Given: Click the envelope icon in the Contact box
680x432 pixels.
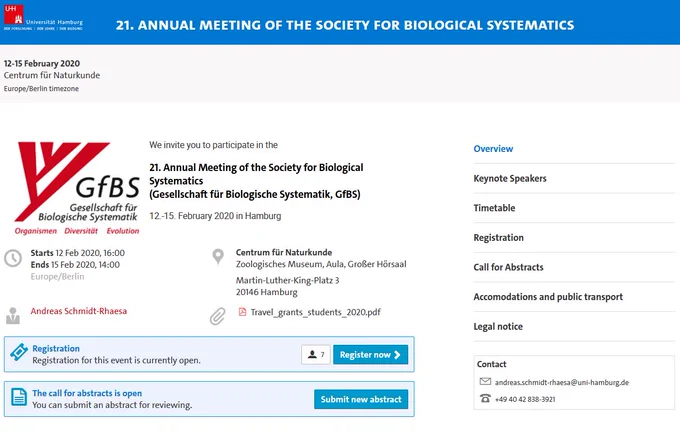Looking at the screenshot, I should coord(485,381).
